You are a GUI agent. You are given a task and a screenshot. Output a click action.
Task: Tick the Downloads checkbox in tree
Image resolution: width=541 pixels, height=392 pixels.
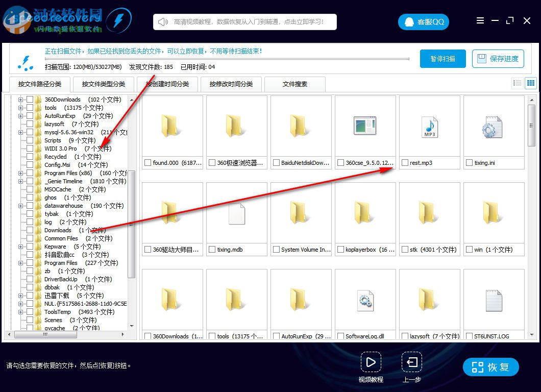30,230
